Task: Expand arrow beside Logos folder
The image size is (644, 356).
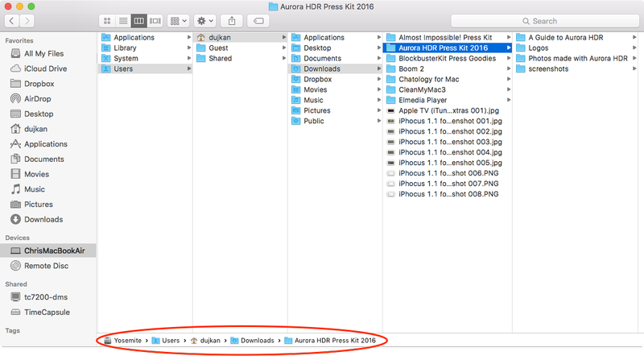Action: pyautogui.click(x=634, y=48)
